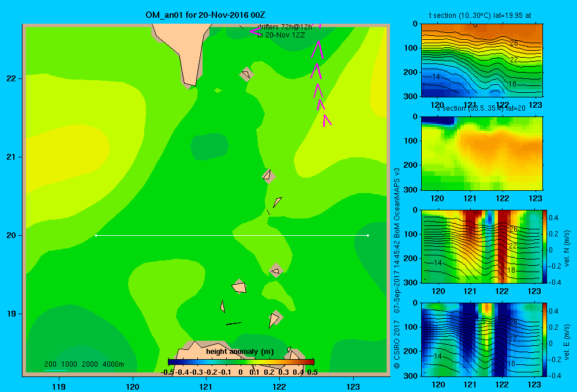Click longitude label 122 below main map
The image size is (577, 392).
[x=279, y=386]
